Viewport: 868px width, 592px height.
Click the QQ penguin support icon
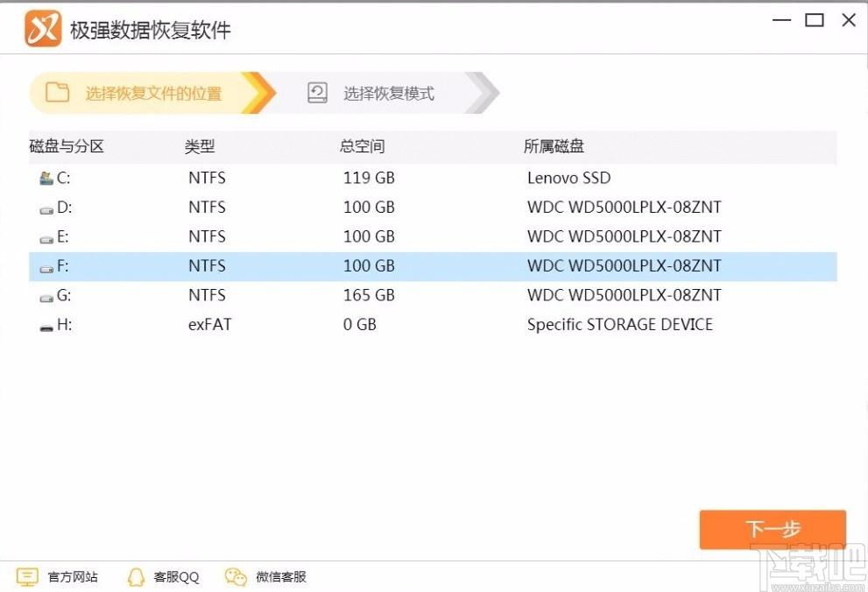click(136, 577)
